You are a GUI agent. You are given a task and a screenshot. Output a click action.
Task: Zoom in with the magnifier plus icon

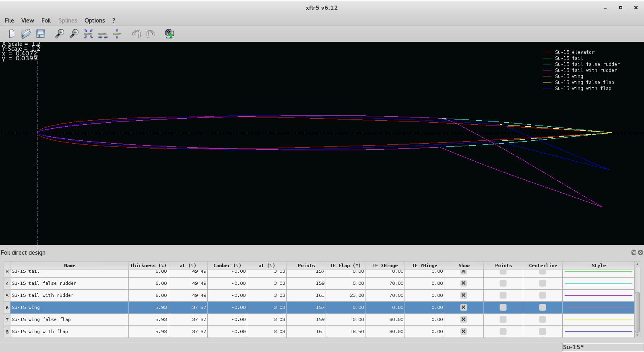(60, 34)
